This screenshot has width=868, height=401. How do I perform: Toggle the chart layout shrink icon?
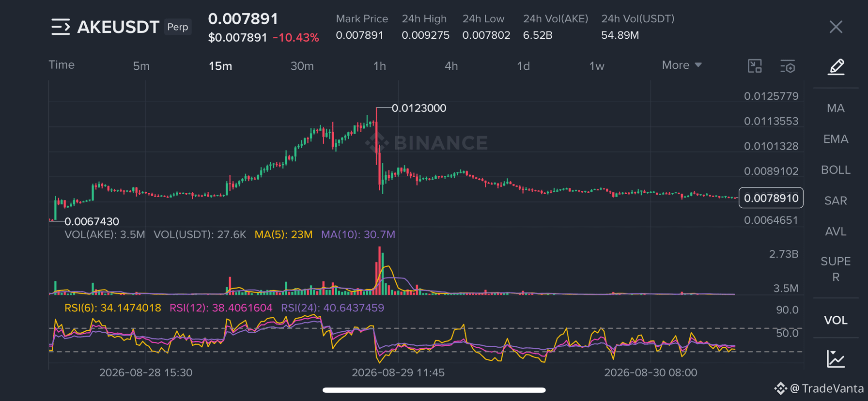tap(755, 66)
